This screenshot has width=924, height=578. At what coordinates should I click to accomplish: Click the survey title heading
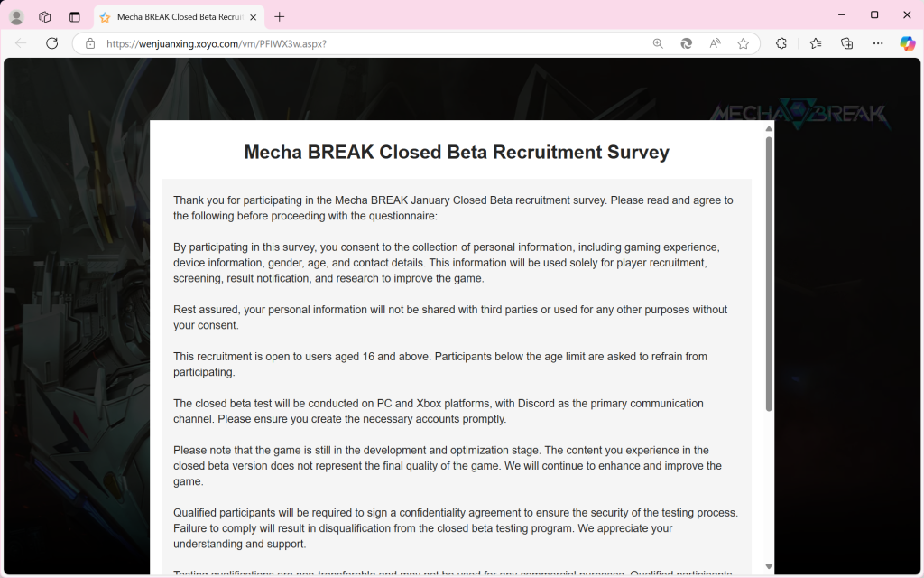pos(457,152)
